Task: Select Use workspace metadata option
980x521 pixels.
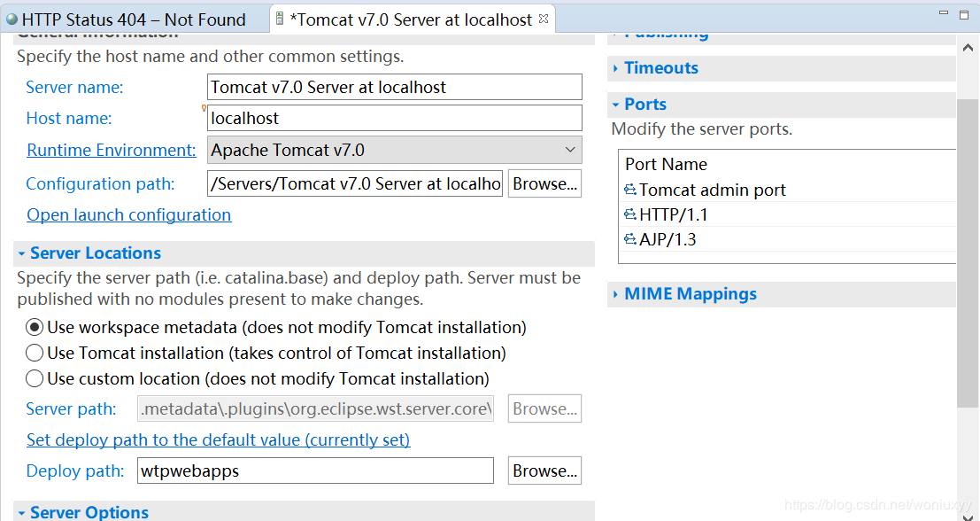Action: (x=275, y=327)
